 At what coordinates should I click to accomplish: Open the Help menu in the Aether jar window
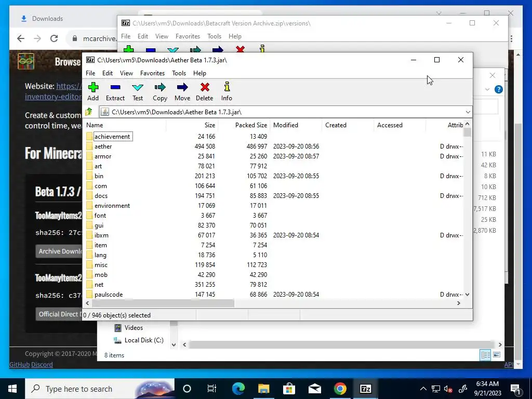pyautogui.click(x=199, y=73)
